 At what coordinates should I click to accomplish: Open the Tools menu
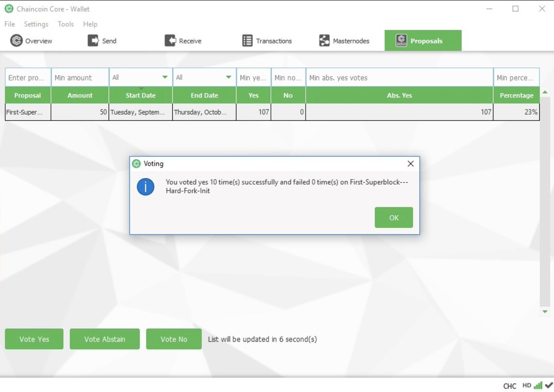66,24
